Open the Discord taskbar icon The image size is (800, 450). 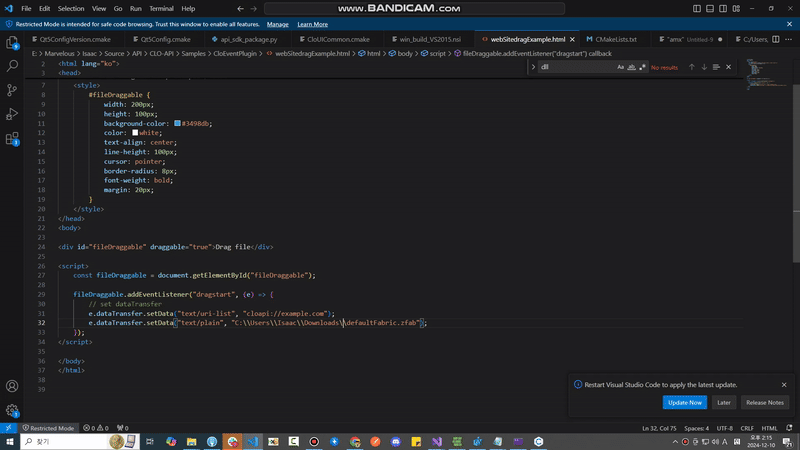(x=395, y=441)
